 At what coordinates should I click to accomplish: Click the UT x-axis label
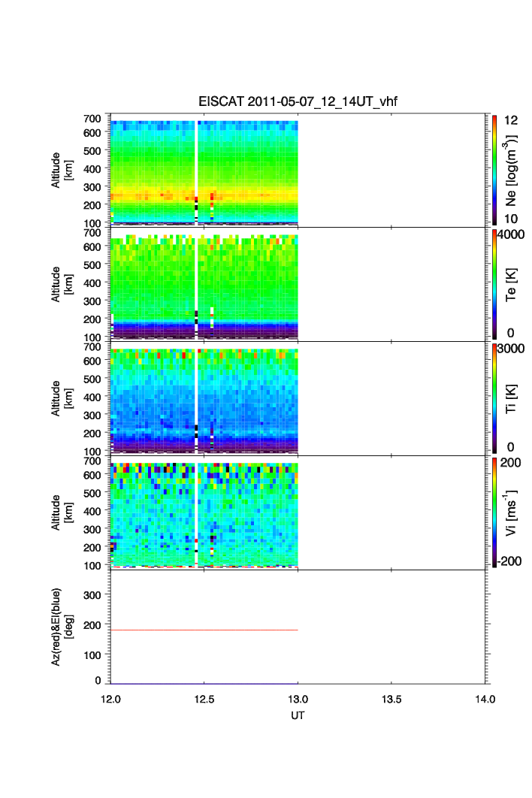click(x=298, y=715)
